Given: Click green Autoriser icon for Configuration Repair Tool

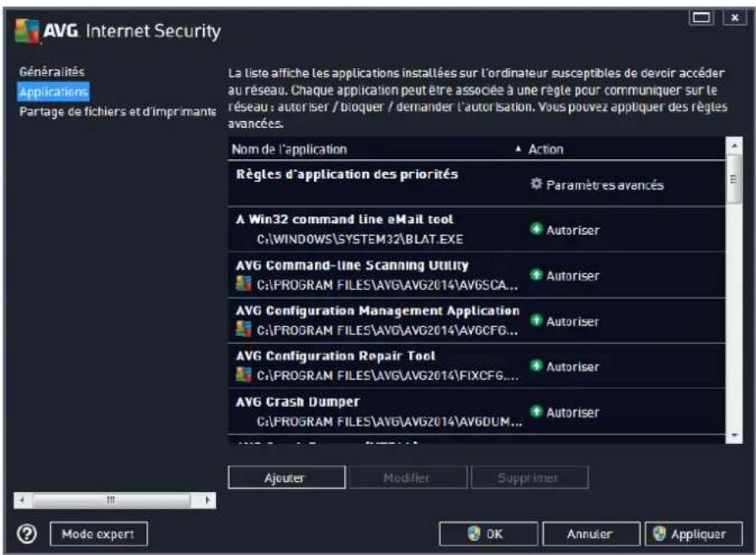Looking at the screenshot, I should [536, 366].
